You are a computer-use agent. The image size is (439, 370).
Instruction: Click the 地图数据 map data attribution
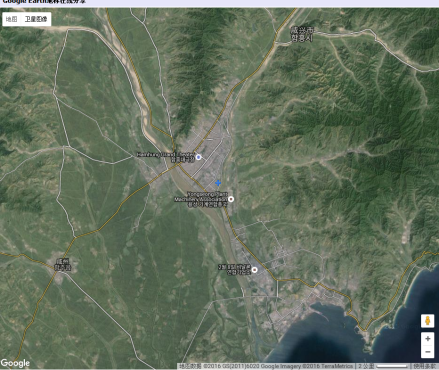tap(190, 366)
